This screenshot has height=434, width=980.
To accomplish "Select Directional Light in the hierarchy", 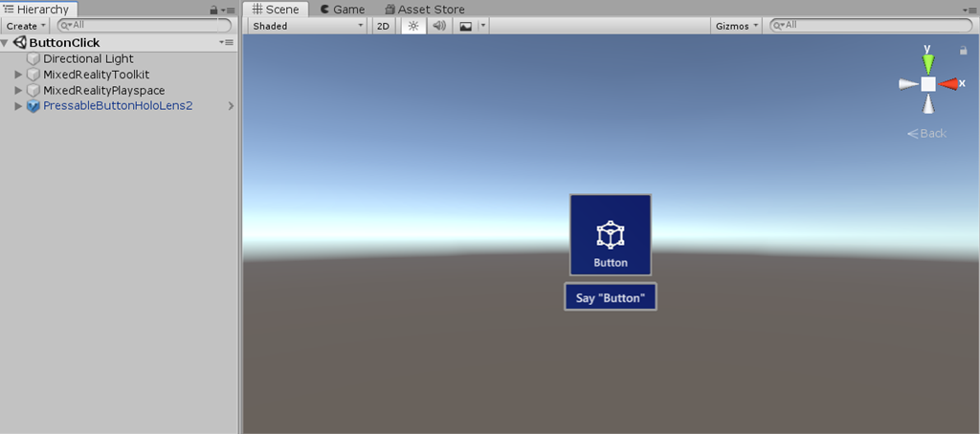I will (88, 59).
